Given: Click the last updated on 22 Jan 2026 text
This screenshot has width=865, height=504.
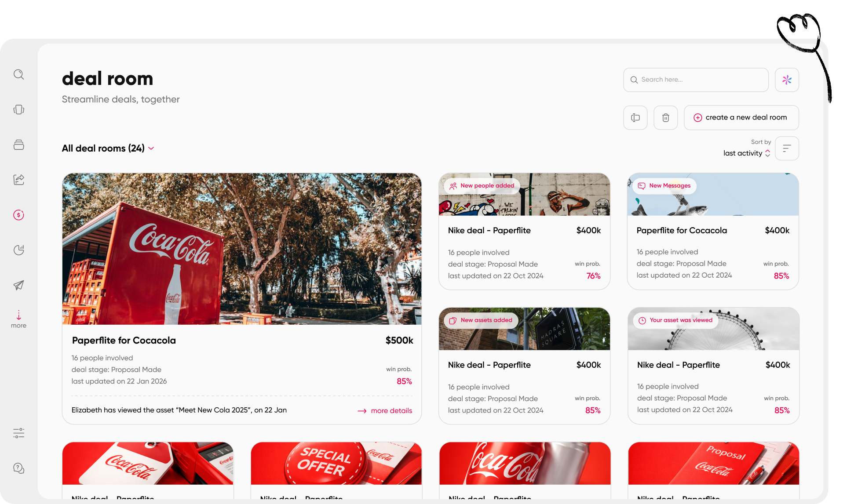Looking at the screenshot, I should pos(119,381).
